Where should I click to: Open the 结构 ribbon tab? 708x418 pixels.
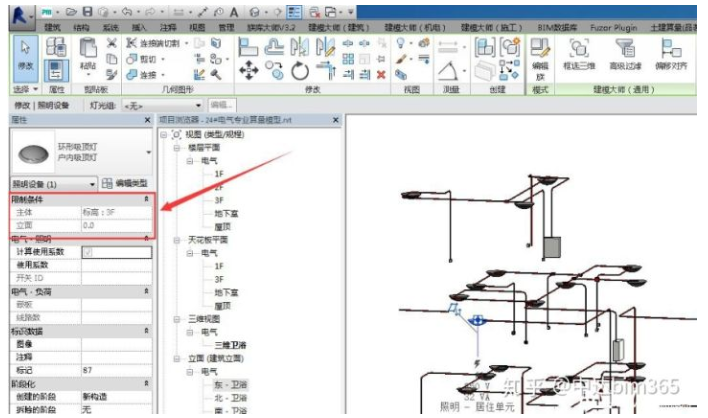[x=81, y=28]
